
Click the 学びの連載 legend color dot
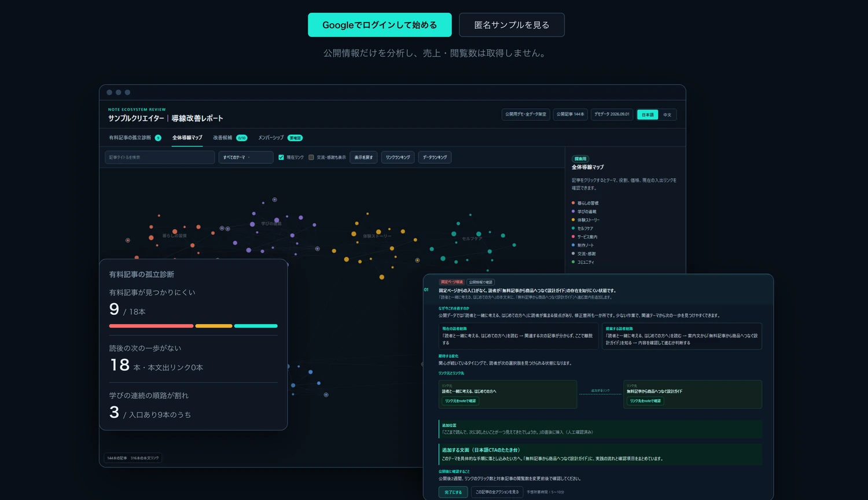point(573,211)
